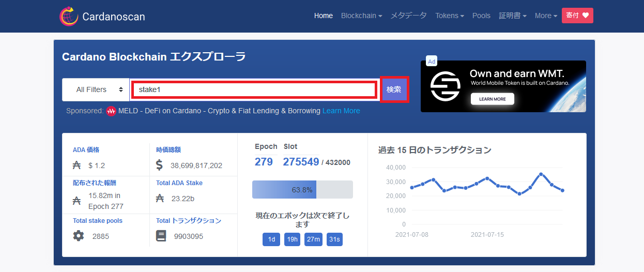Open the Pools nav item

pyautogui.click(x=481, y=16)
